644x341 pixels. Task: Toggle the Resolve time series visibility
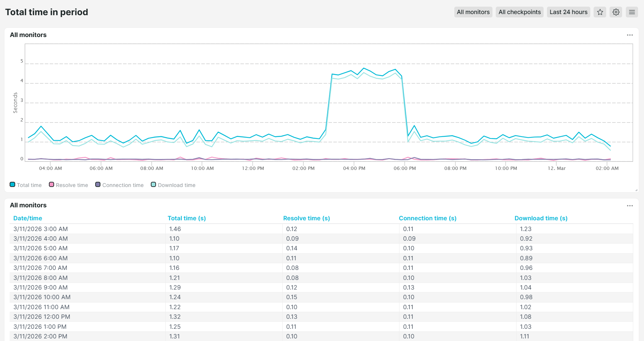[68, 185]
